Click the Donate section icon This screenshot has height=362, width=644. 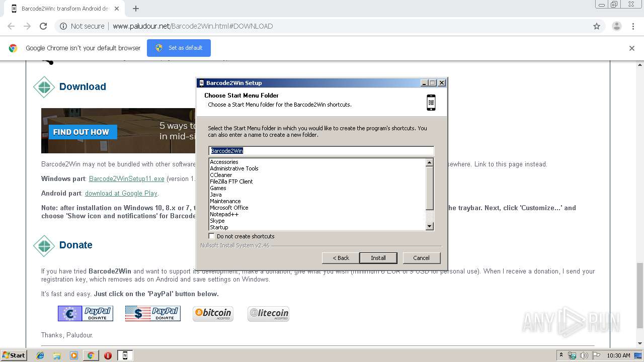(44, 246)
